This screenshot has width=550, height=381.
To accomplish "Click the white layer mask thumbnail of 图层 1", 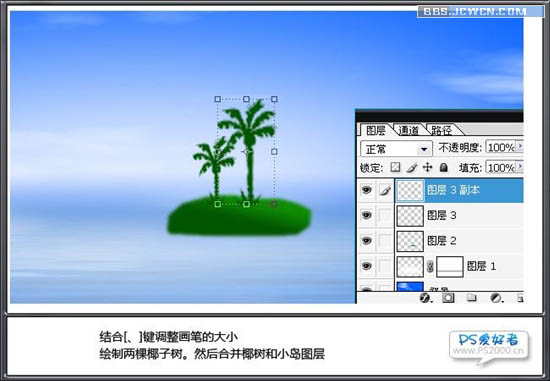I will pyautogui.click(x=450, y=267).
